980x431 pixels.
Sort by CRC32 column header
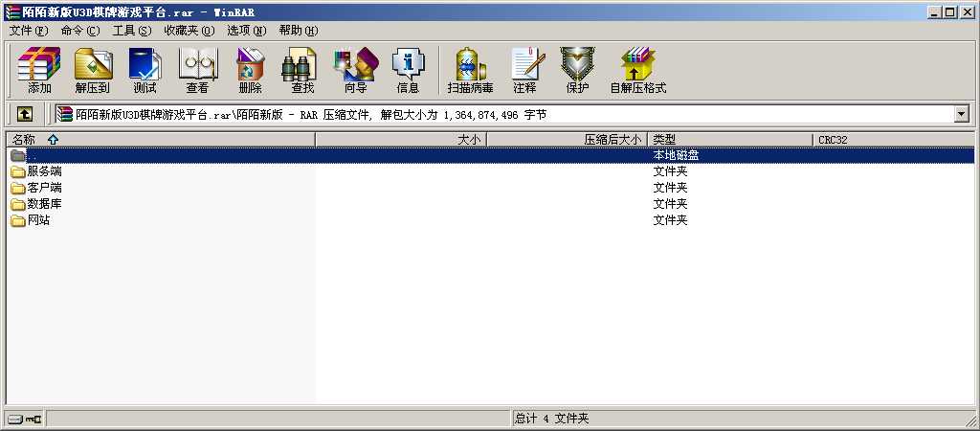click(893, 140)
